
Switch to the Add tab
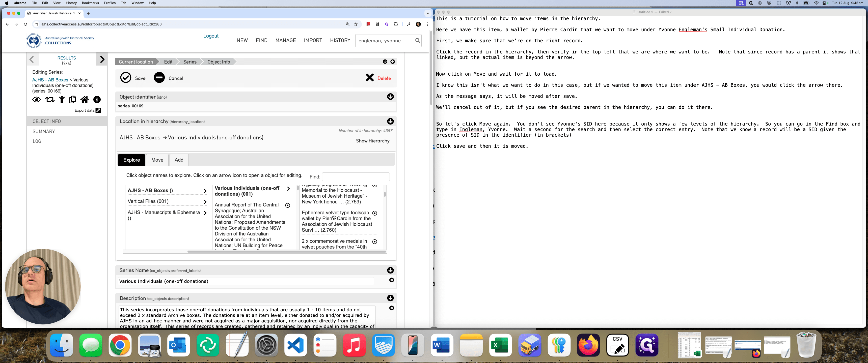coord(179,160)
